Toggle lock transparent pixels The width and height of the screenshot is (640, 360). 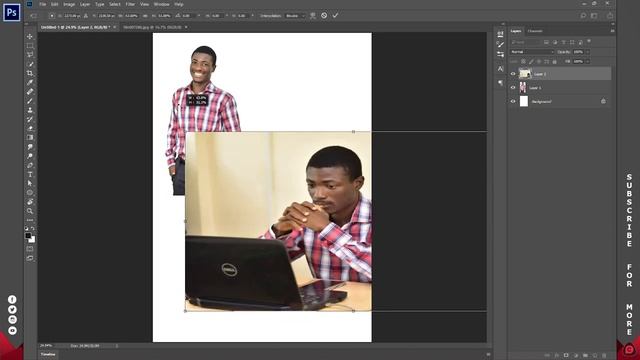point(523,62)
